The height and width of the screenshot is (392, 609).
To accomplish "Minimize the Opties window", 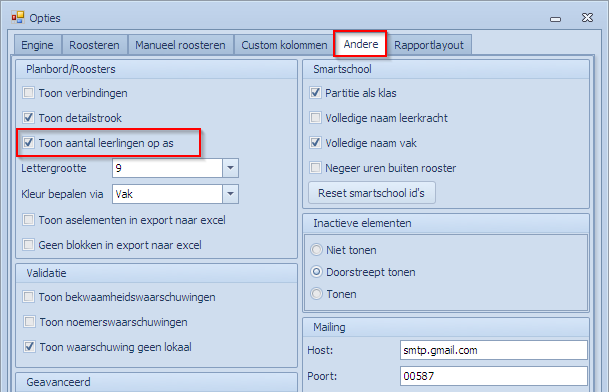I will (555, 18).
